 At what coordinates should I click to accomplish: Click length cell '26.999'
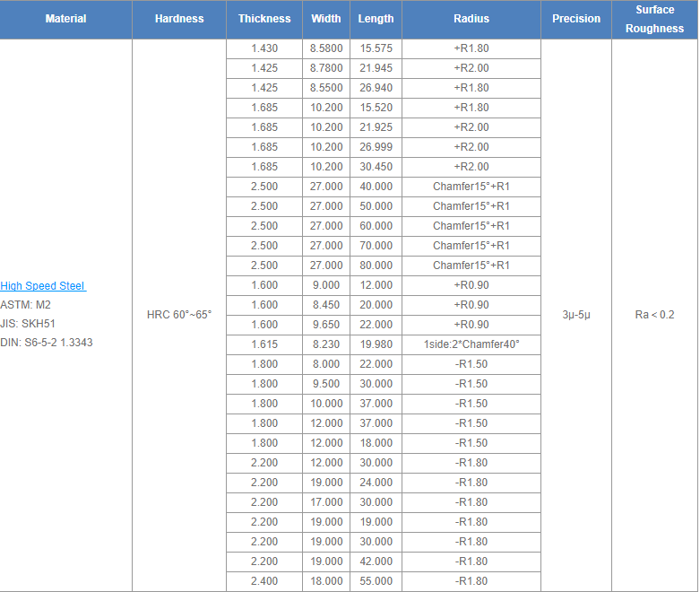click(x=376, y=147)
